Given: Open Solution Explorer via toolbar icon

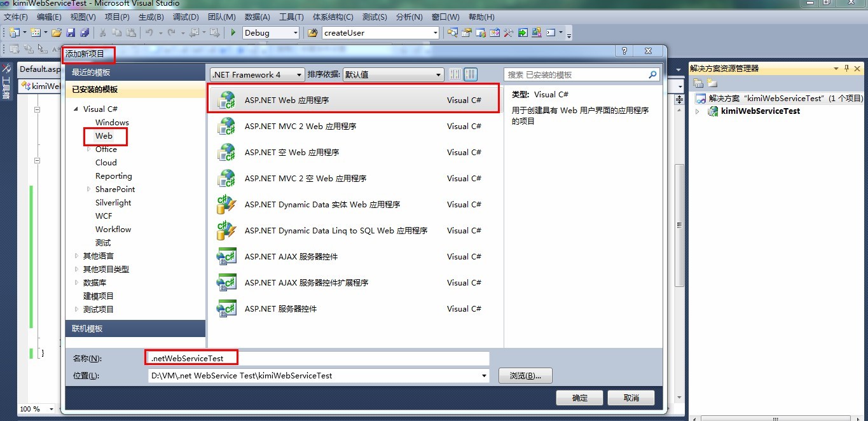Looking at the screenshot, I should (x=453, y=32).
